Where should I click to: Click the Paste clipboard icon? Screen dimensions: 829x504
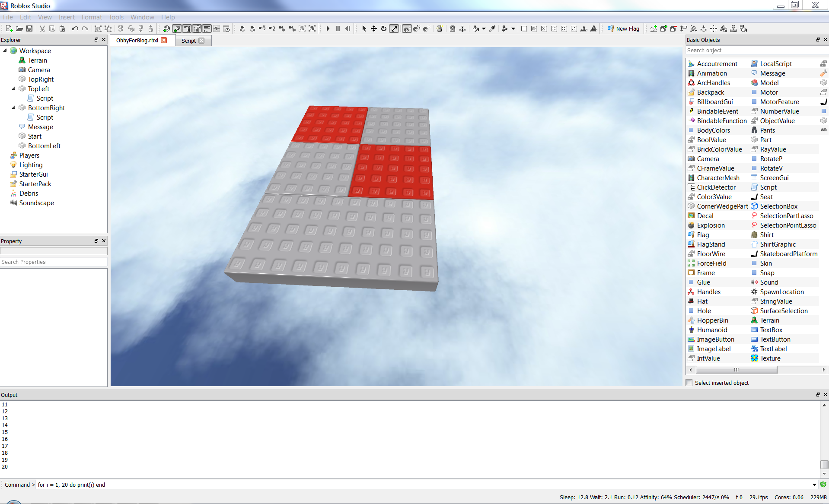62,29
